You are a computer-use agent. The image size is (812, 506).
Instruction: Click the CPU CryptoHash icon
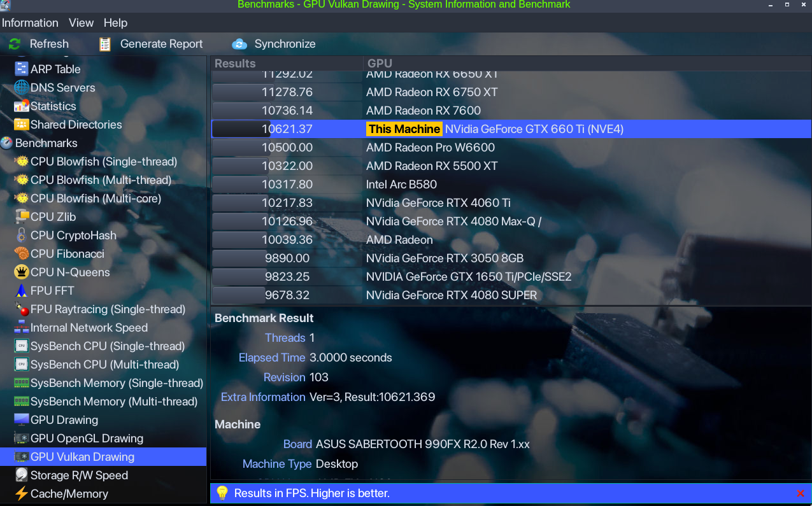[22, 235]
